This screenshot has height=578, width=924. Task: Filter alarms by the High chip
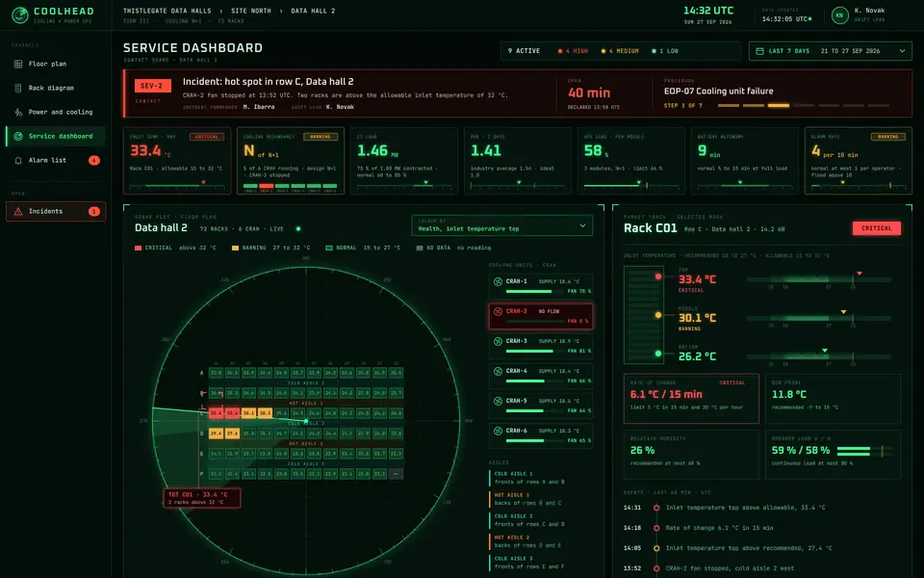[x=573, y=51]
